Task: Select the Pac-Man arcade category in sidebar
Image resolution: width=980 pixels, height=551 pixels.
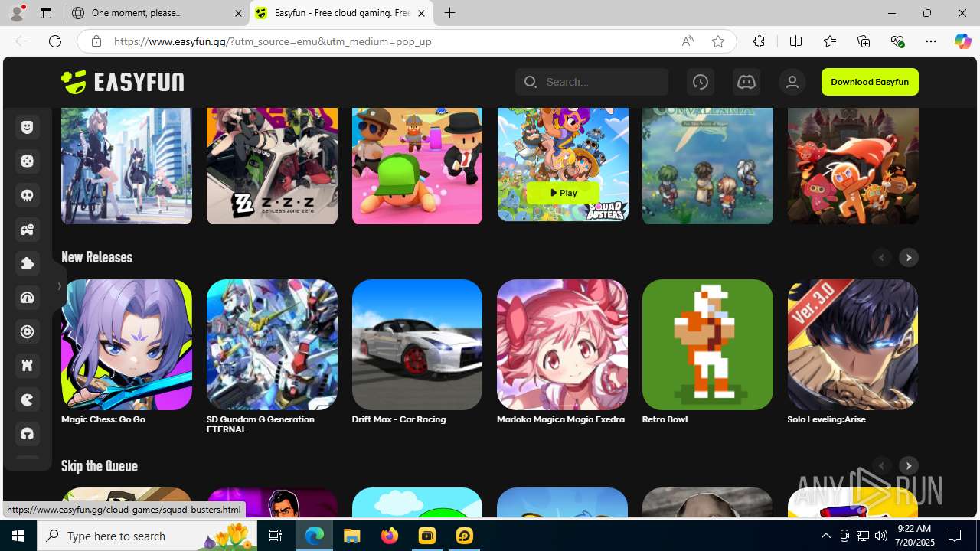Action: tap(28, 400)
